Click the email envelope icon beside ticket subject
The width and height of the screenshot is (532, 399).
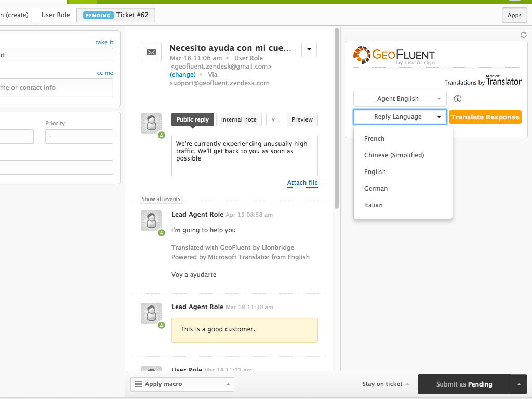click(x=151, y=52)
